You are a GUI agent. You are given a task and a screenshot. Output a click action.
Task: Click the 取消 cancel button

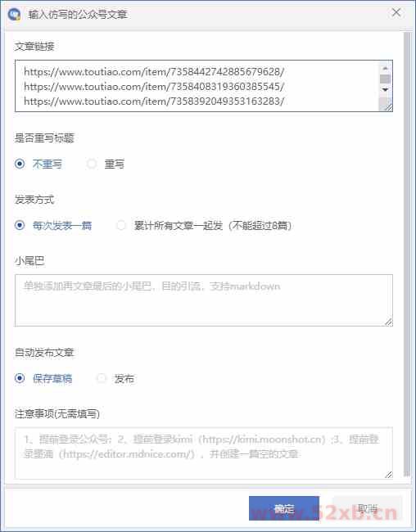pos(368,508)
